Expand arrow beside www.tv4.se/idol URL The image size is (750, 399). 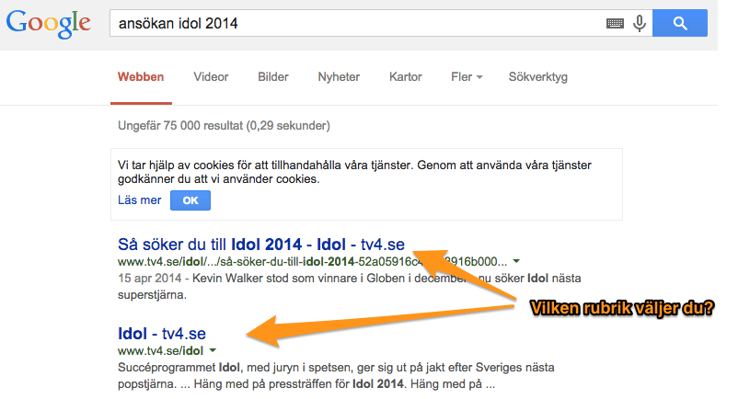coord(213,351)
